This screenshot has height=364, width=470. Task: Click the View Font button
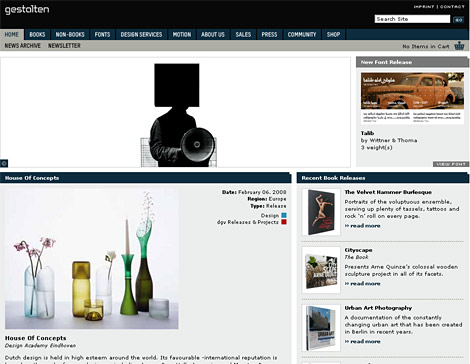[451, 164]
